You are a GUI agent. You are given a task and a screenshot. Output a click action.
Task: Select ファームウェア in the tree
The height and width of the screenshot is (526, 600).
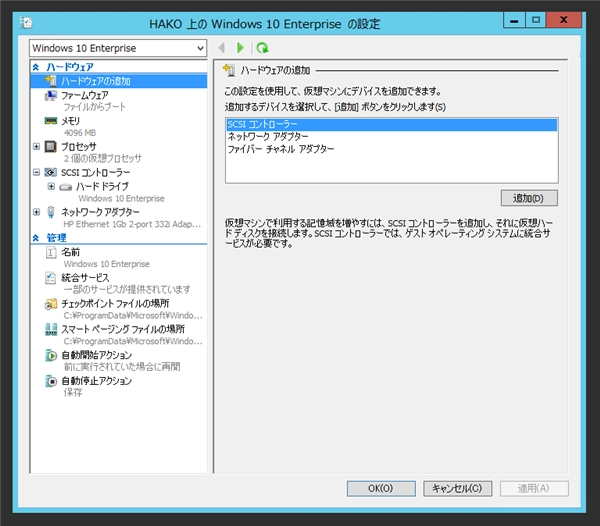[85, 95]
